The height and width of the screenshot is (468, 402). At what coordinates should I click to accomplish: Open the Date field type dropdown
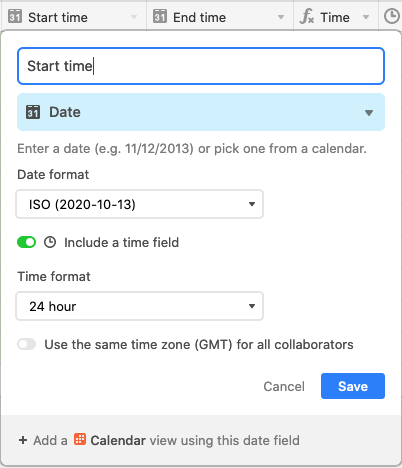point(201,112)
